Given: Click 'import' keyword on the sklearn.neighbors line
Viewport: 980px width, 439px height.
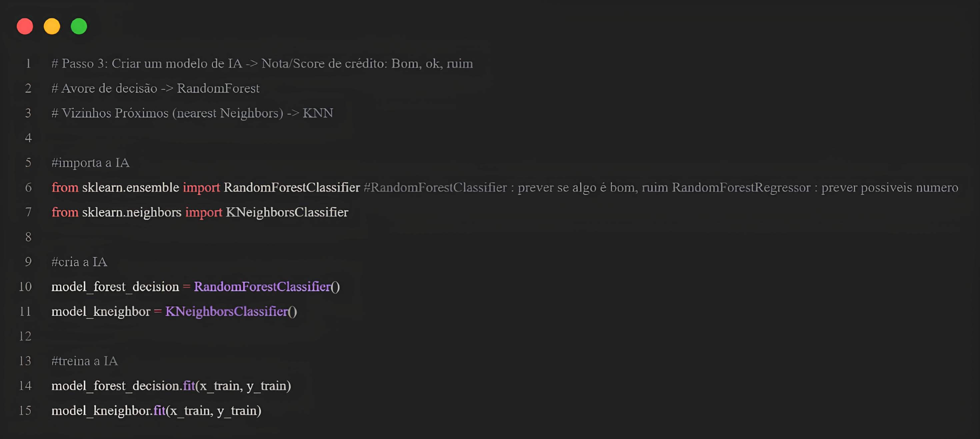Looking at the screenshot, I should [x=204, y=212].
